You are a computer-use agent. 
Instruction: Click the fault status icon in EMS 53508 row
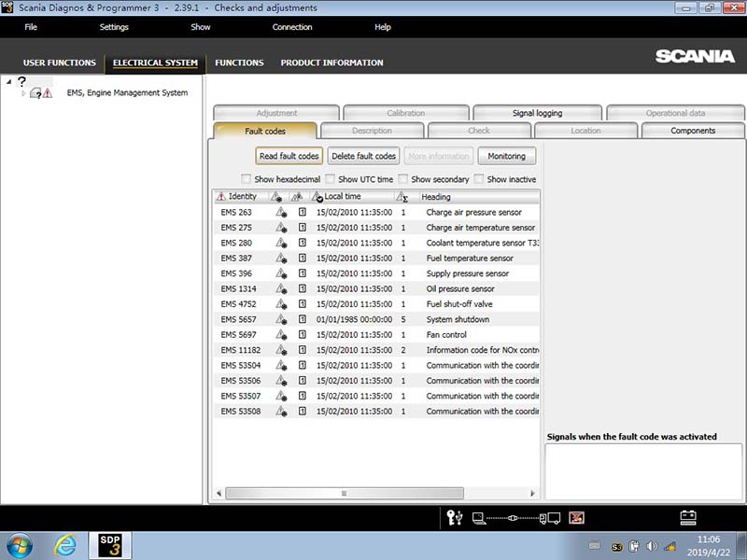point(281,411)
